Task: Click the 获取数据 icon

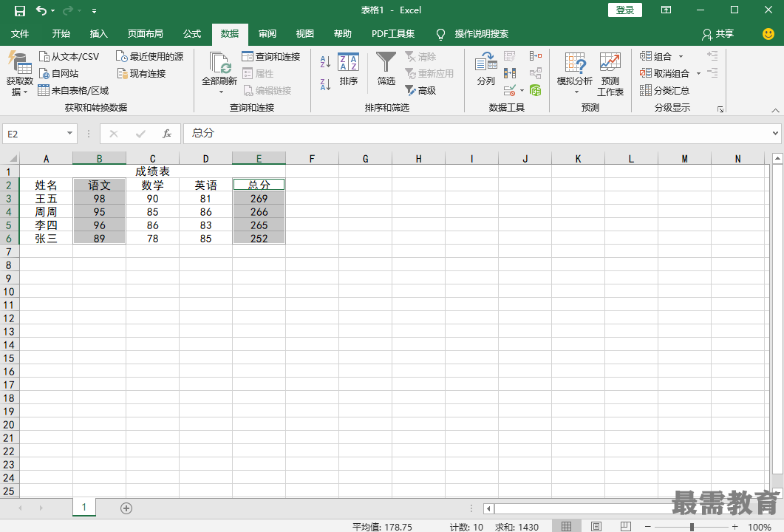Action: pyautogui.click(x=19, y=62)
